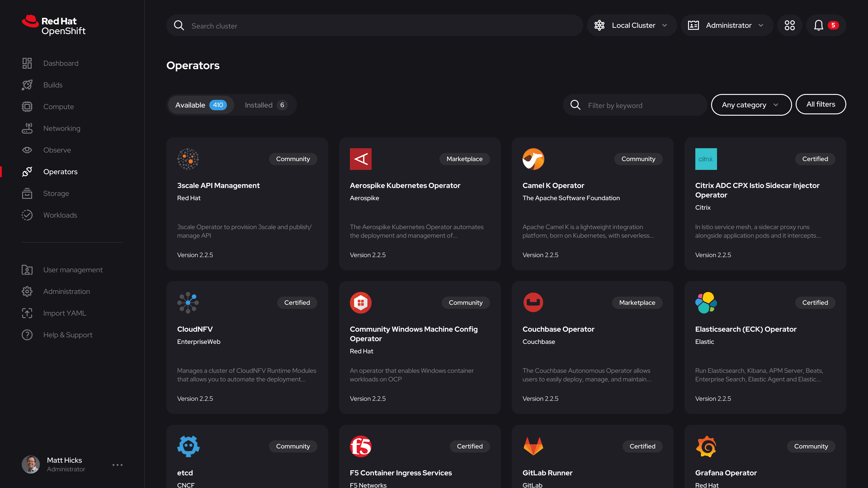868x488 pixels.
Task: Open Storage in the sidebar
Action: [x=56, y=193]
